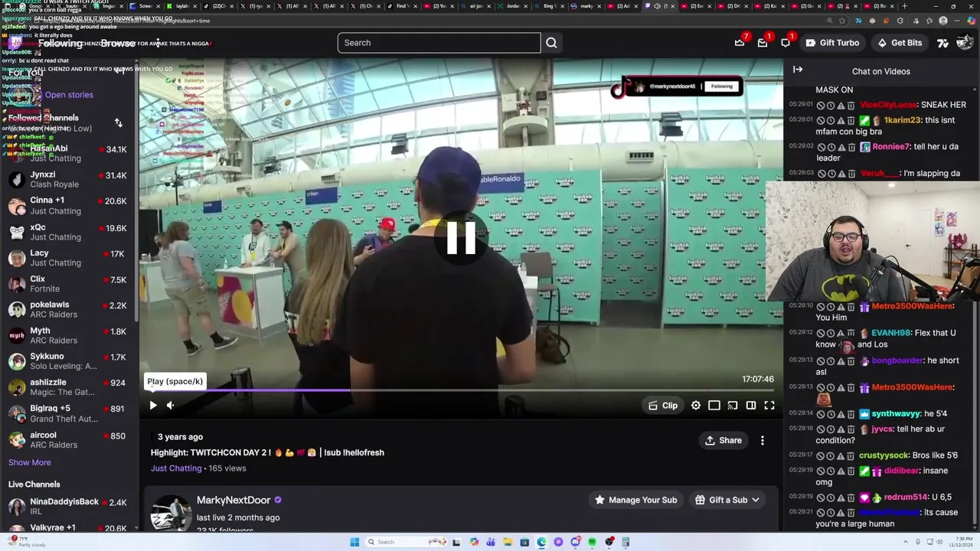Image resolution: width=980 pixels, height=551 pixels.
Task: Click the search magnifier button
Action: click(551, 43)
